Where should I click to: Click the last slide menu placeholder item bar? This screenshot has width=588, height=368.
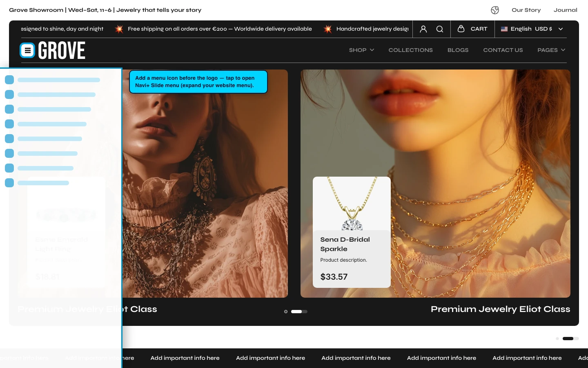click(43, 183)
